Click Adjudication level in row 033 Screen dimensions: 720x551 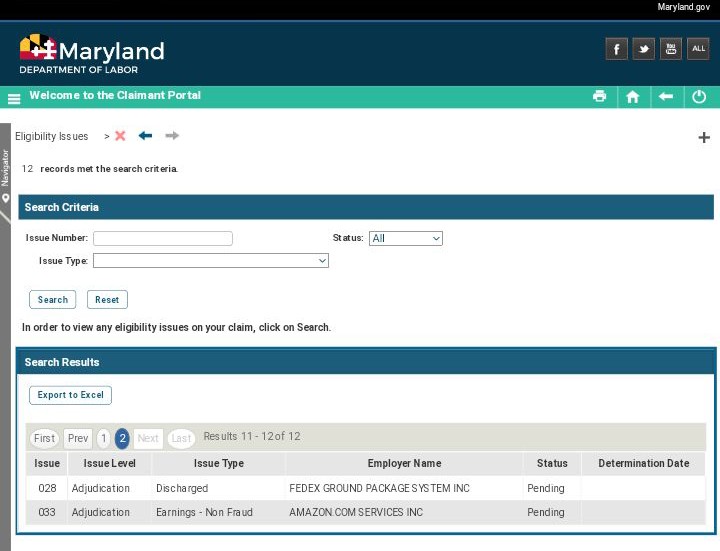(101, 512)
